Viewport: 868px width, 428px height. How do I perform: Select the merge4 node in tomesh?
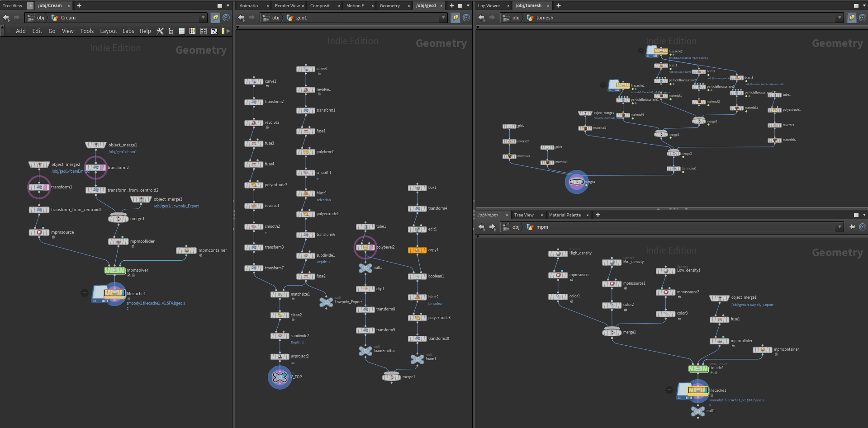point(577,182)
